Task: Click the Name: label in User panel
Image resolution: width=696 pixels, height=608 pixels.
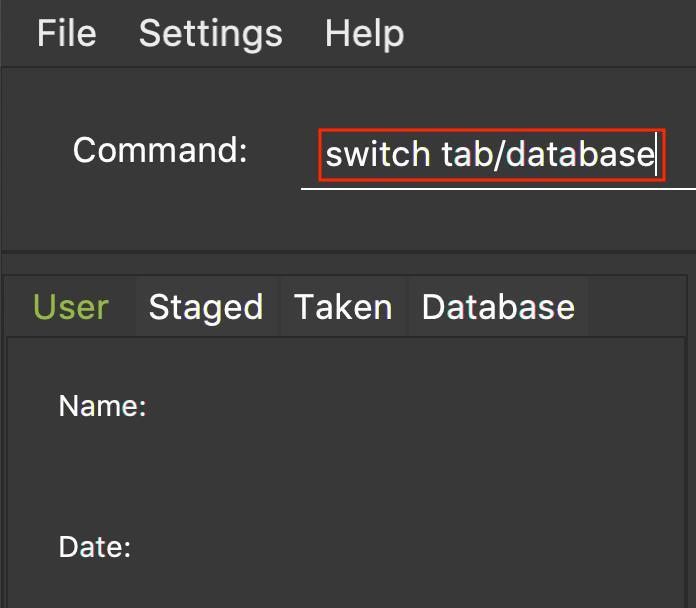Action: [x=103, y=406]
